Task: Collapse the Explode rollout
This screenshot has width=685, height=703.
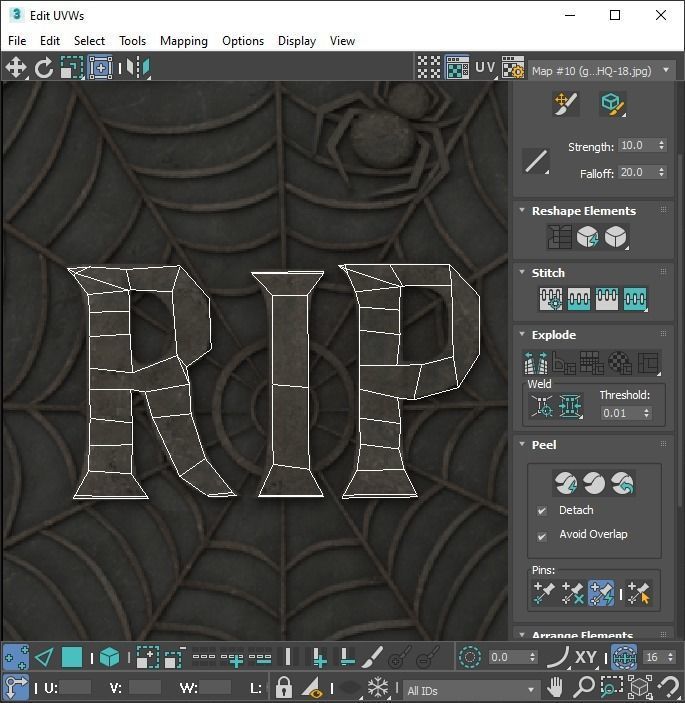Action: click(522, 334)
